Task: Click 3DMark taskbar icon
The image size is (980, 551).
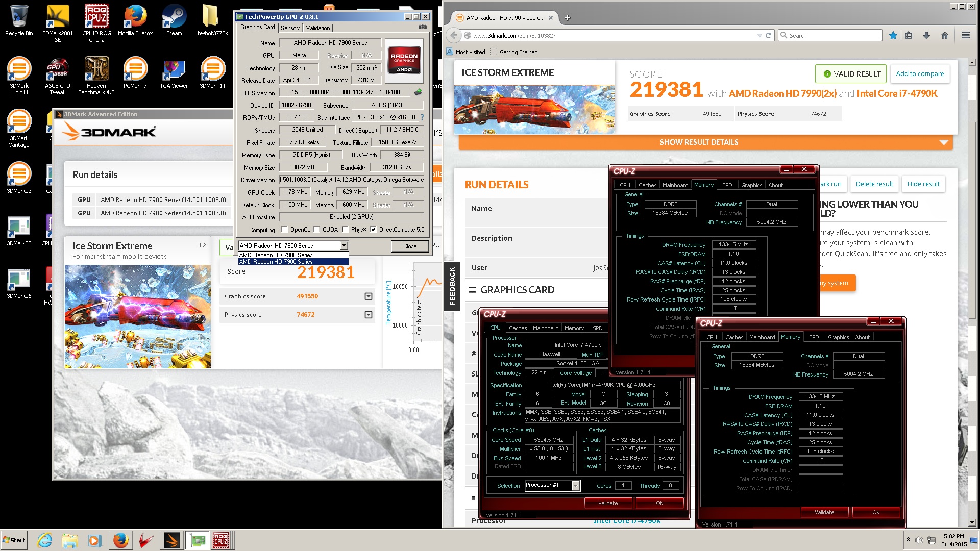Action: [x=172, y=540]
